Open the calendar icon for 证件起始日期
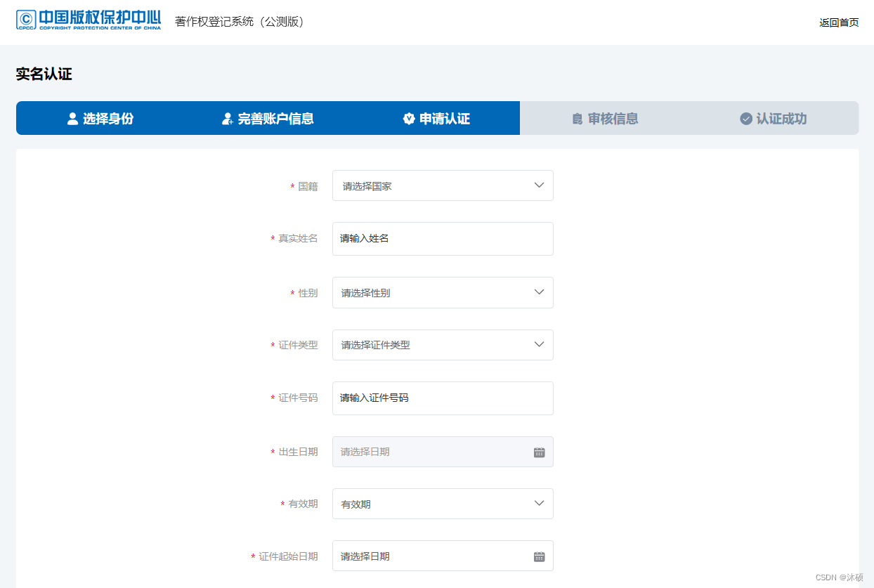The image size is (874, 588). [x=539, y=556]
